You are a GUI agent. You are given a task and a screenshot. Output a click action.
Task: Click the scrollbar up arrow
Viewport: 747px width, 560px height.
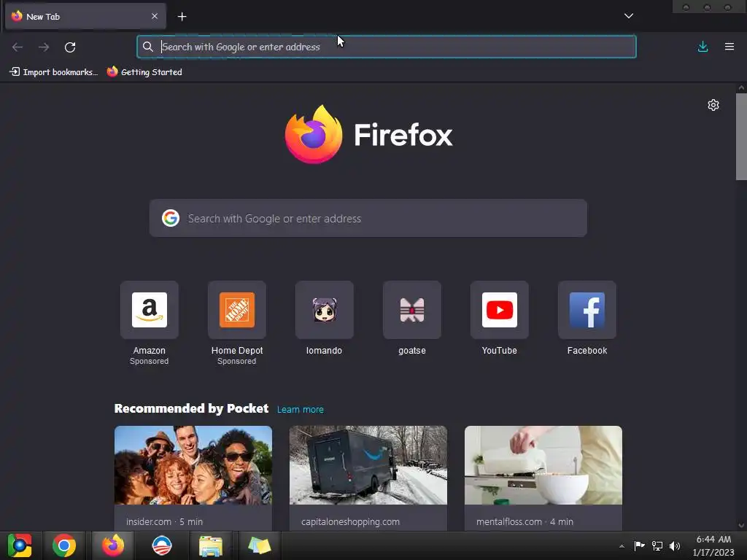(x=741, y=87)
